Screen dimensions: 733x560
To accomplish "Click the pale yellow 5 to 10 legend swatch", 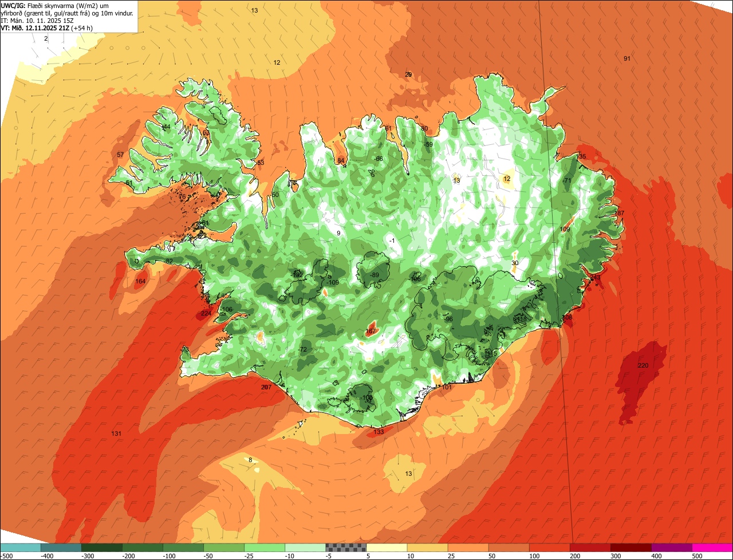I will (387, 547).
